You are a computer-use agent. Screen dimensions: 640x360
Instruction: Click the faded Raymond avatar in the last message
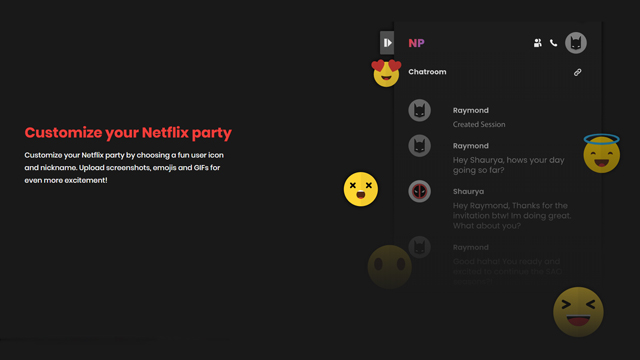[420, 247]
